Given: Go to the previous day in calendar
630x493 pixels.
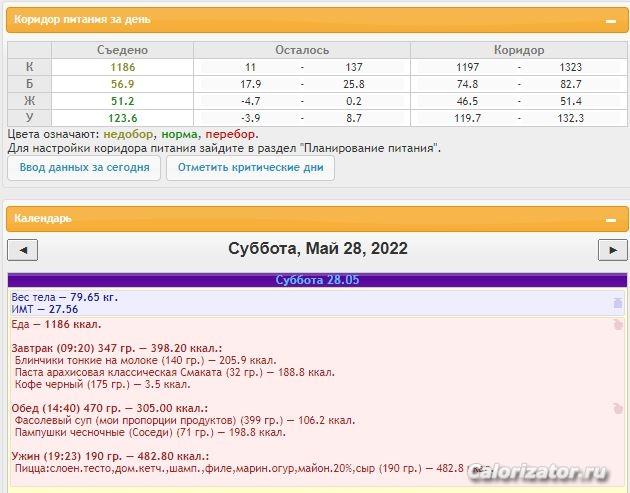Looking at the screenshot, I should [x=23, y=250].
